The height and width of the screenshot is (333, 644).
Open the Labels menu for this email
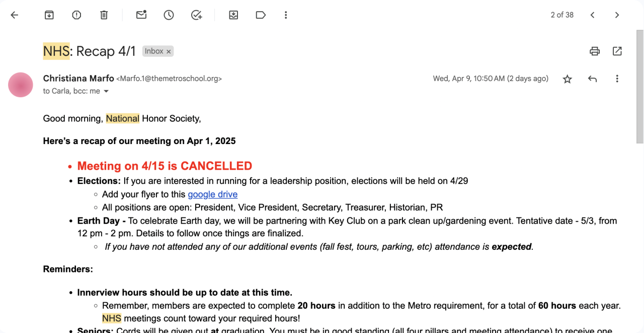[261, 15]
